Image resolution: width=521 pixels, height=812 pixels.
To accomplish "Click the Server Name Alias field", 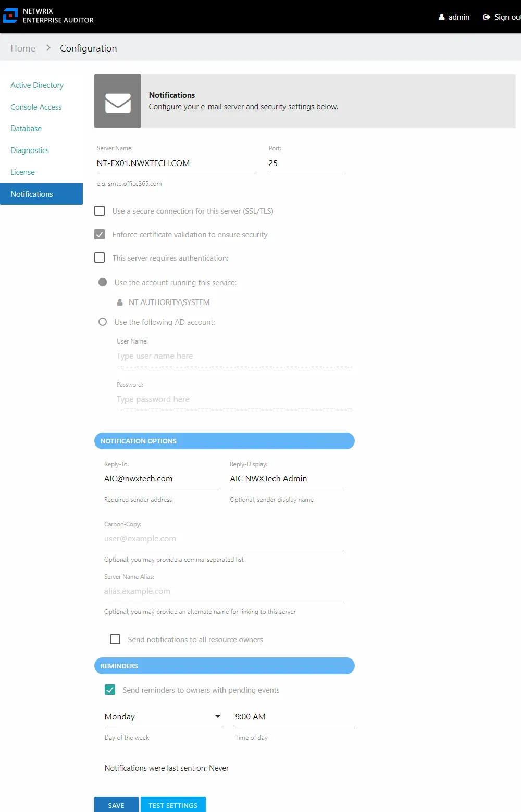I will pyautogui.click(x=224, y=591).
